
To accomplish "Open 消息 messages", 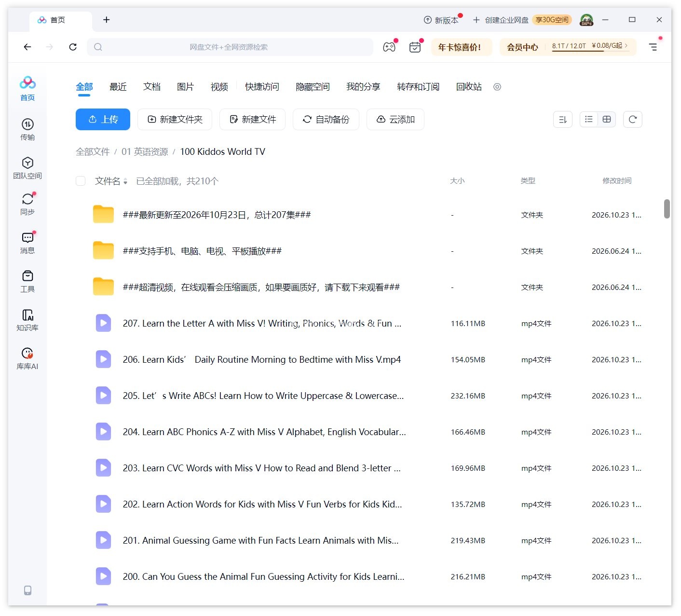I will point(27,243).
